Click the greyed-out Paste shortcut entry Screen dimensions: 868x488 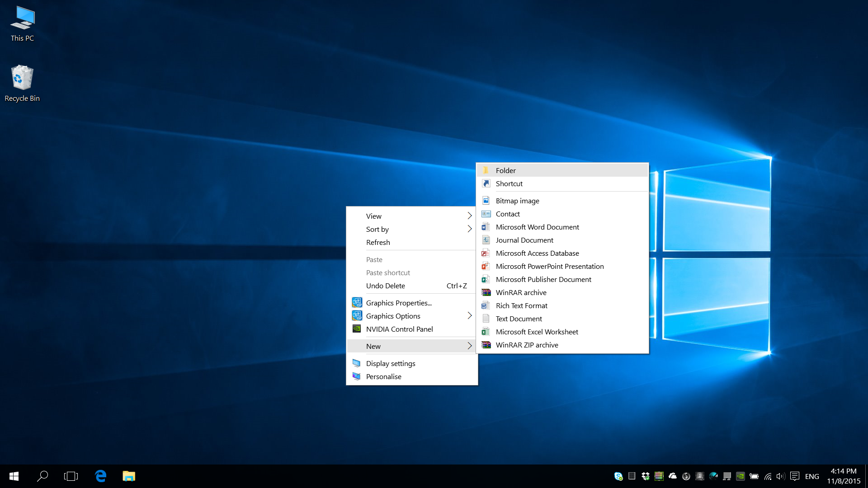411,272
